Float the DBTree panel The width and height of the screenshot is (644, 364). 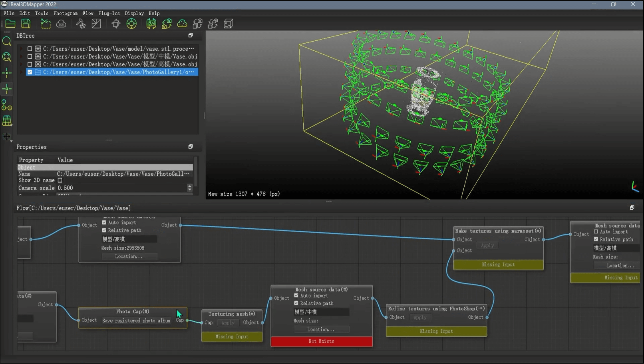click(x=191, y=36)
